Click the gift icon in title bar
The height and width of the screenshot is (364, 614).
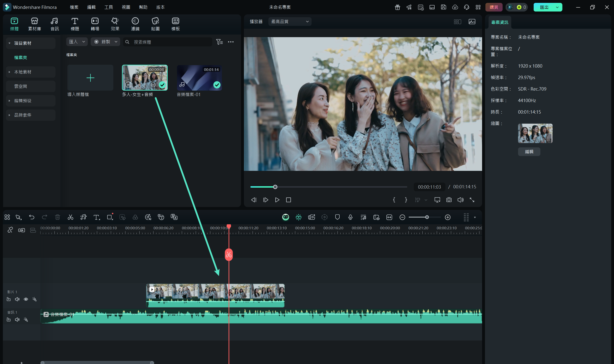[397, 7]
